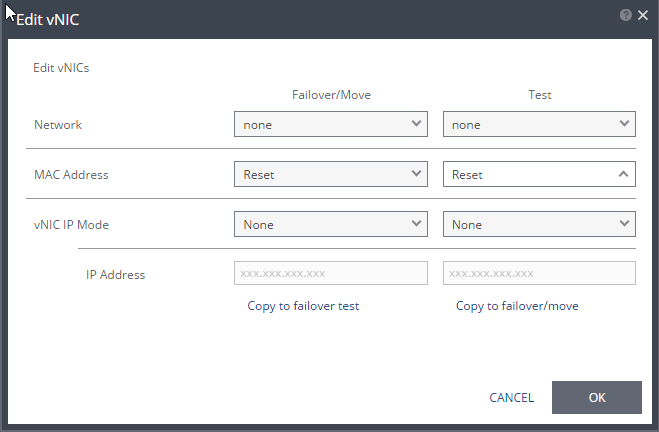This screenshot has width=659, height=432.
Task: Click Copy to failover/move link
Action: 517,306
